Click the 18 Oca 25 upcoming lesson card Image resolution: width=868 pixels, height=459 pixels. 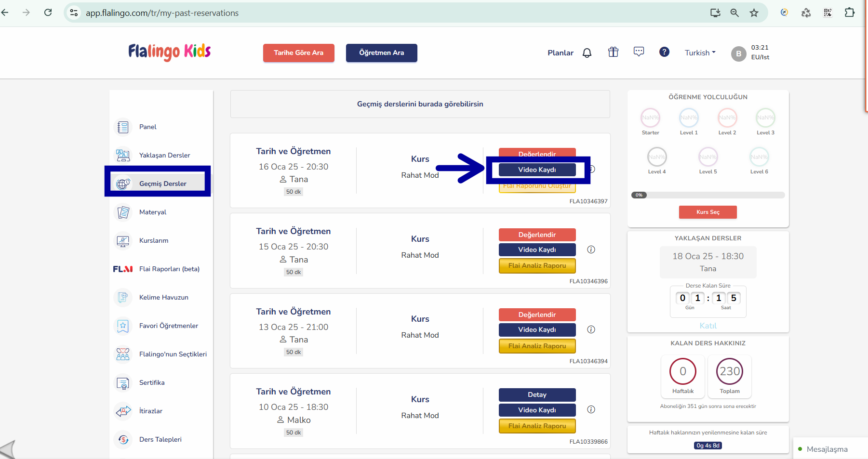tap(708, 262)
